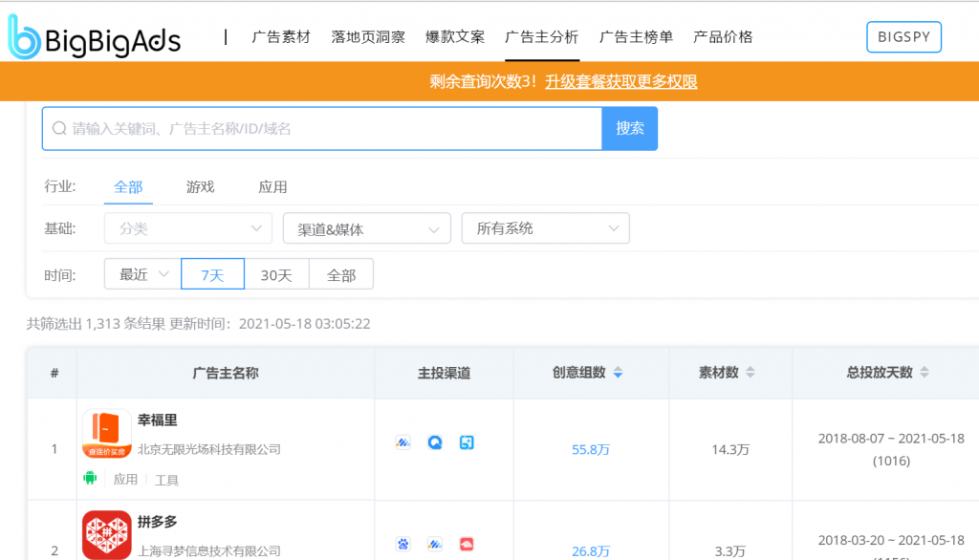Select the 30天 time filter

click(276, 274)
